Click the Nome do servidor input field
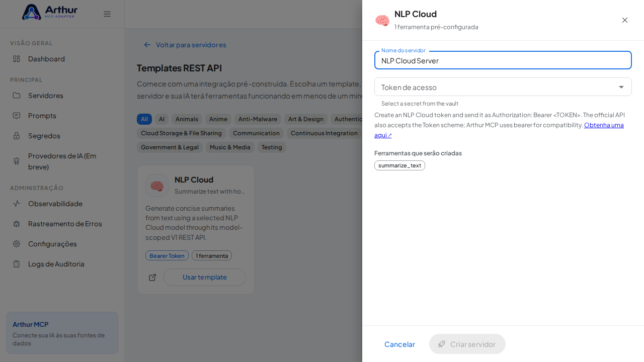Viewport: 644px width, 362px height. tap(503, 60)
